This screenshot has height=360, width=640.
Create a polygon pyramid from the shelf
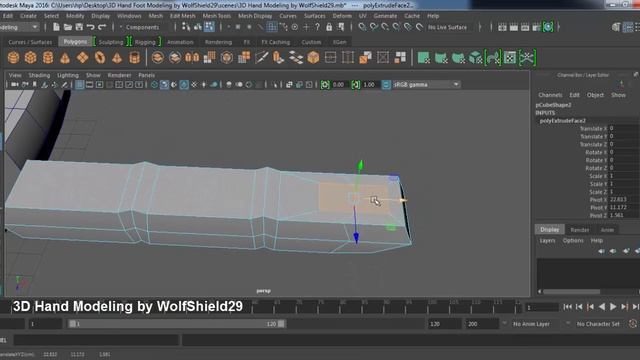(x=117, y=58)
